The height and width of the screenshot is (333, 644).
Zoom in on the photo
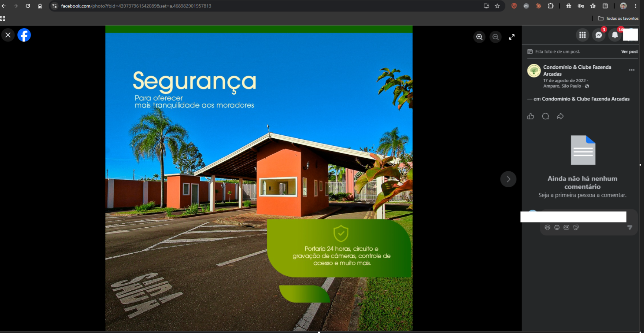click(x=479, y=37)
